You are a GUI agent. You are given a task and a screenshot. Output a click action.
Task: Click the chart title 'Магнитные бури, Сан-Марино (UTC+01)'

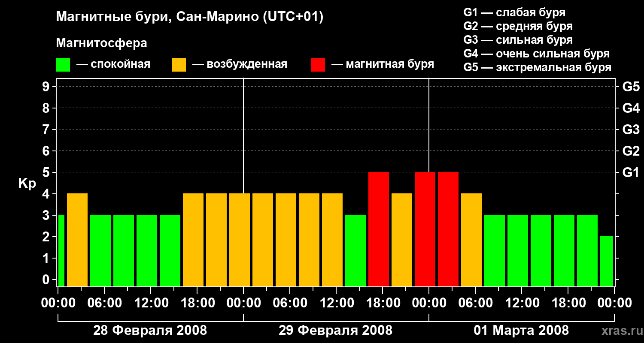point(189,17)
